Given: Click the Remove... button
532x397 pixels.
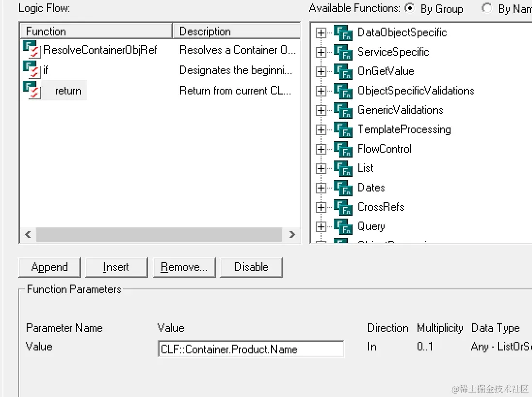Looking at the screenshot, I should click(184, 267).
